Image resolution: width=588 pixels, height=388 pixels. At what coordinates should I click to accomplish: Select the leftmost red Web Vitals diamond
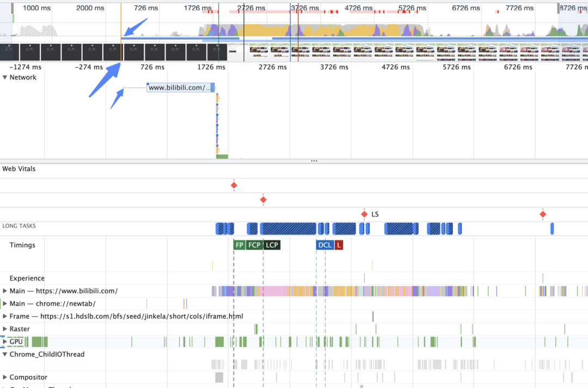(x=234, y=185)
